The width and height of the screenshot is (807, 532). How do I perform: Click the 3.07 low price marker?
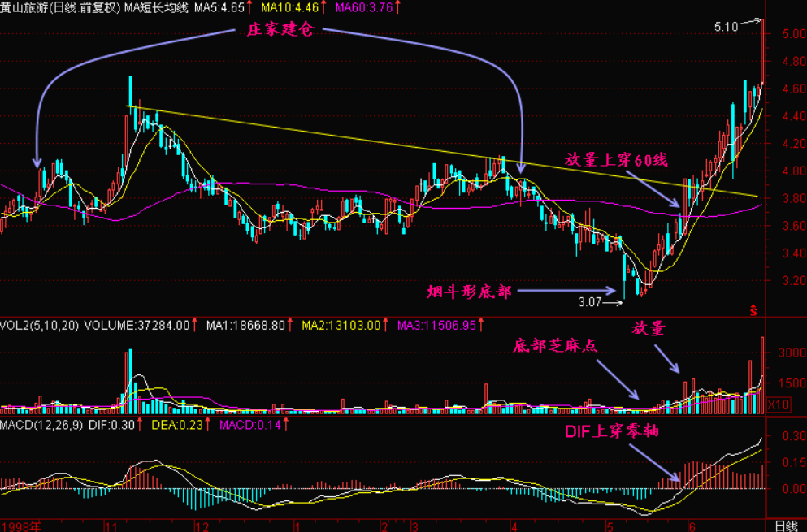(589, 302)
